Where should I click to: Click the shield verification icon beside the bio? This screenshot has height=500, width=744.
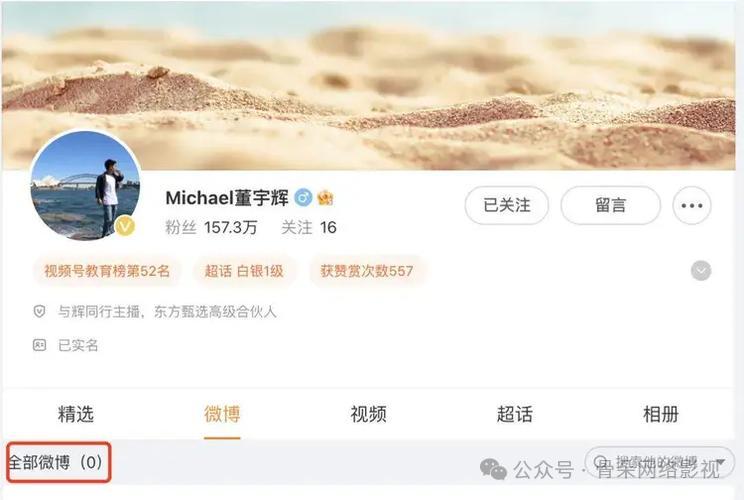tap(39, 311)
